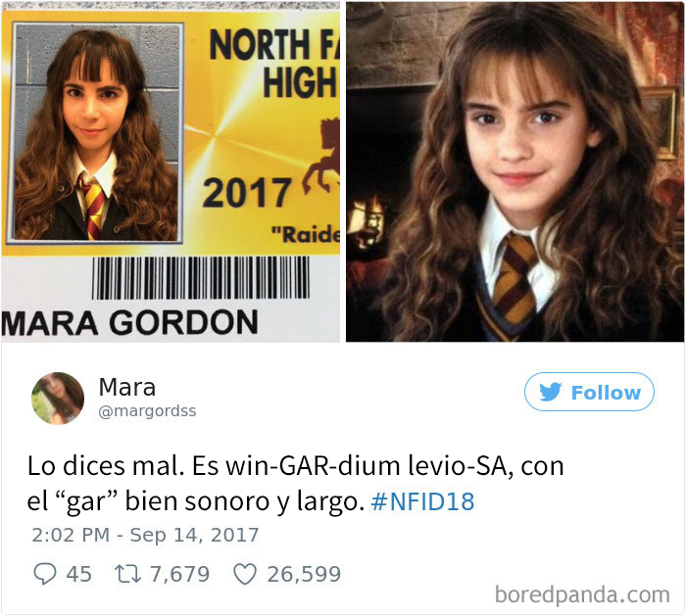Click the display name Mara

click(126, 387)
